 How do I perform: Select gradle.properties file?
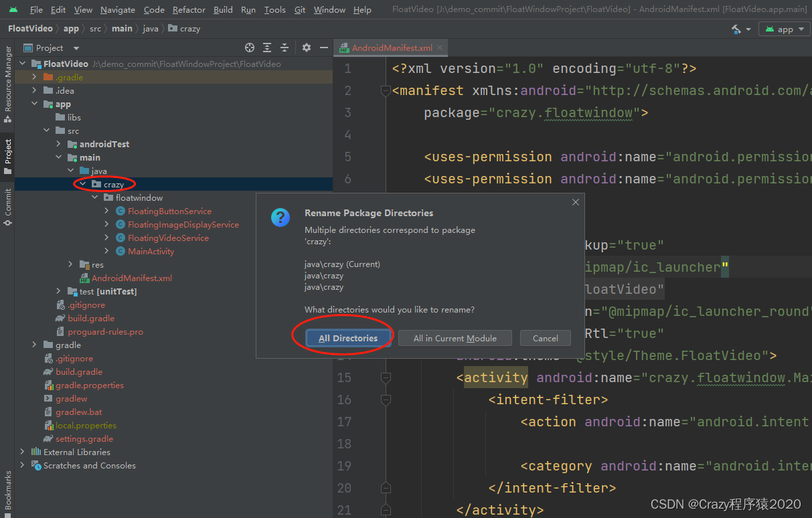pyautogui.click(x=89, y=385)
